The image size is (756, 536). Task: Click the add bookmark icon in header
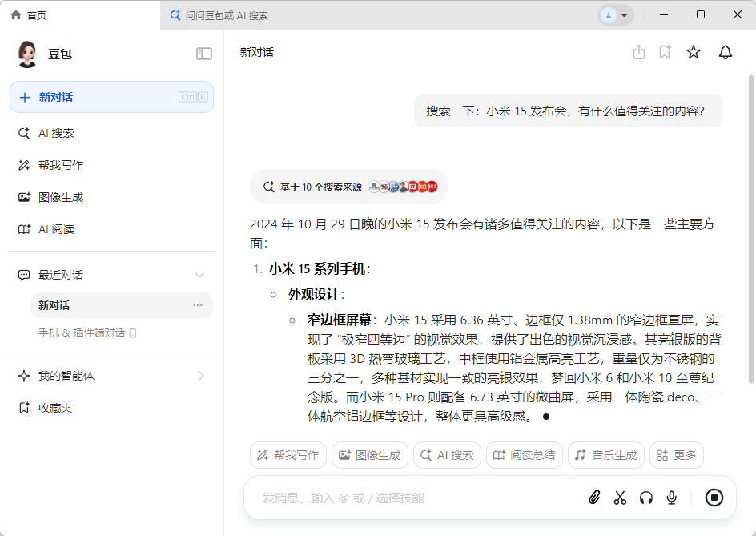(x=666, y=52)
